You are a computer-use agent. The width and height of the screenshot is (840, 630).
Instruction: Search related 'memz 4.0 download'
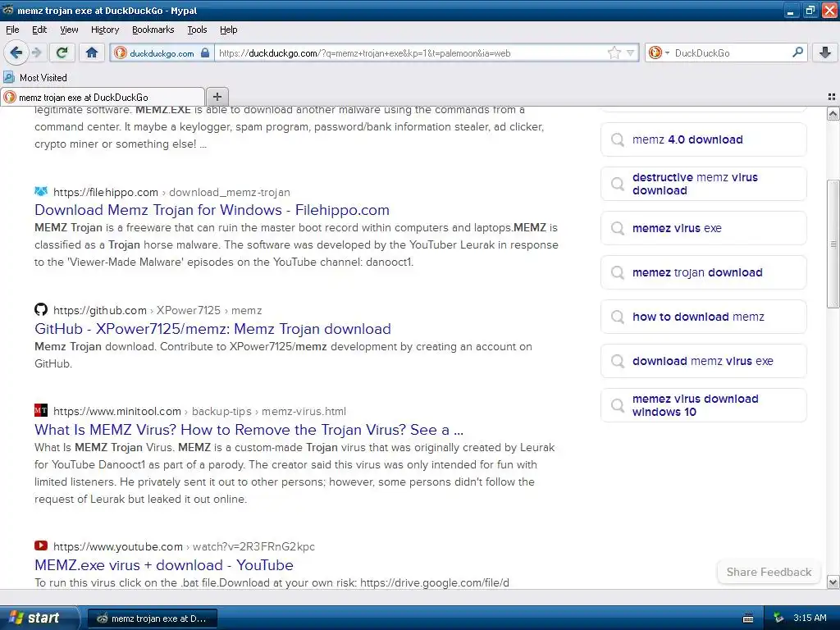[703, 139]
